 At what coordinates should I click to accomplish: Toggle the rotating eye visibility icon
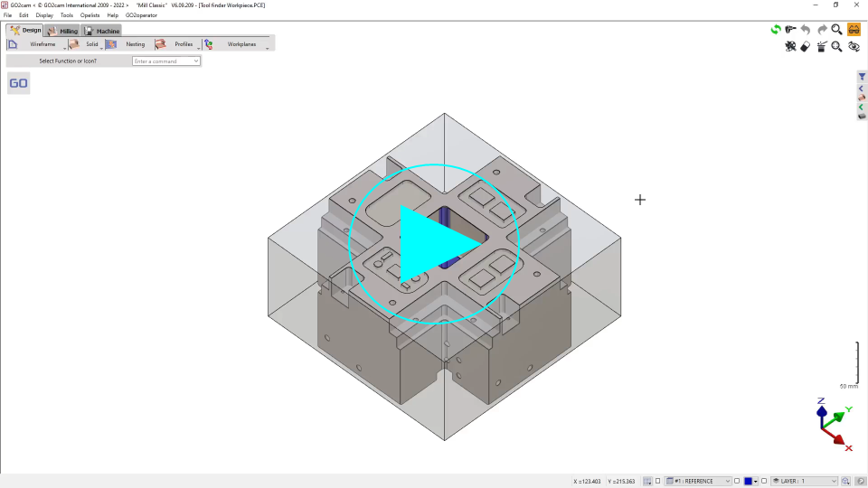coord(854,47)
